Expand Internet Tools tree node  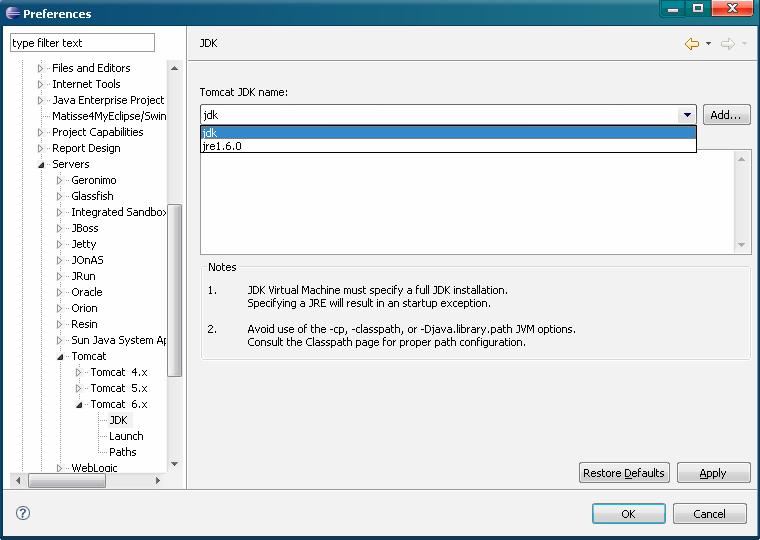(40, 84)
